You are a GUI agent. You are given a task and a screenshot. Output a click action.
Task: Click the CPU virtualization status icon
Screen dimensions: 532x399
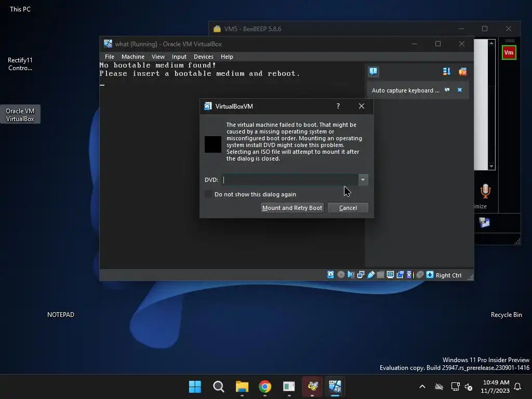410,275
